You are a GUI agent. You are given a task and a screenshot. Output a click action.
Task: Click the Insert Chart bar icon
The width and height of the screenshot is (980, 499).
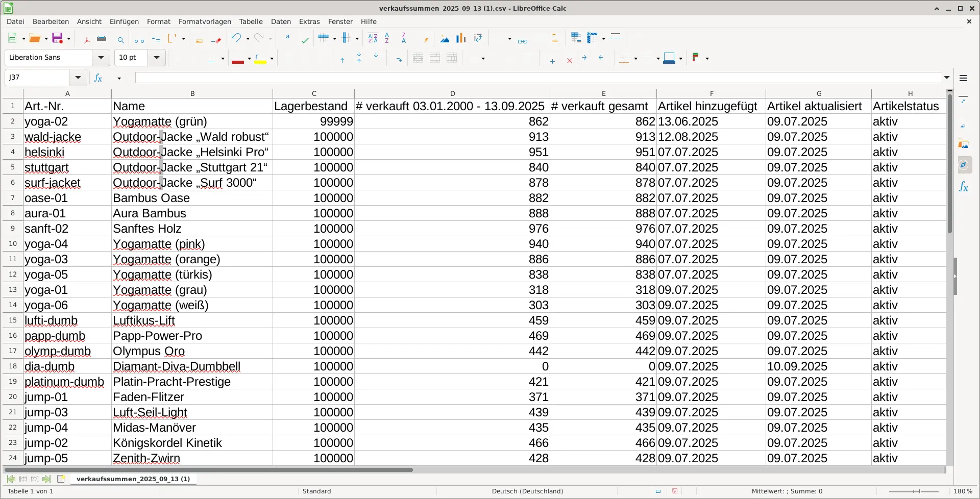461,39
